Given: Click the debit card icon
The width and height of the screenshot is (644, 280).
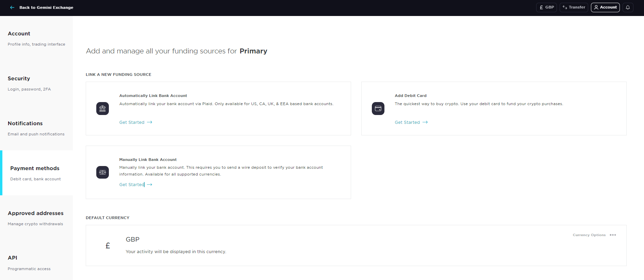Looking at the screenshot, I should 378,109.
